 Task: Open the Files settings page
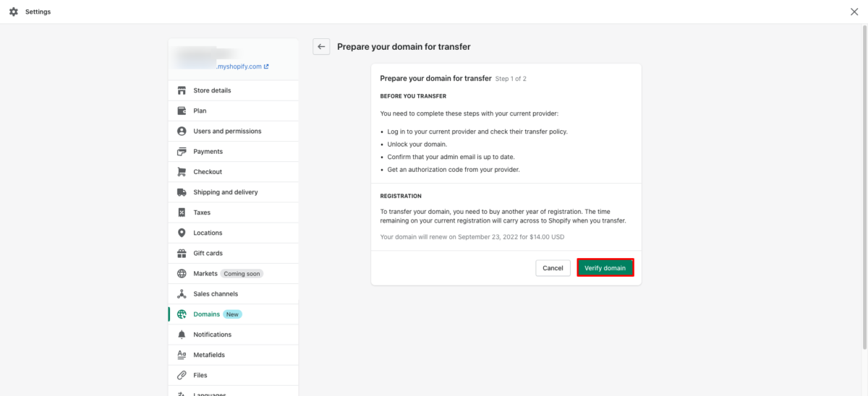coord(200,375)
